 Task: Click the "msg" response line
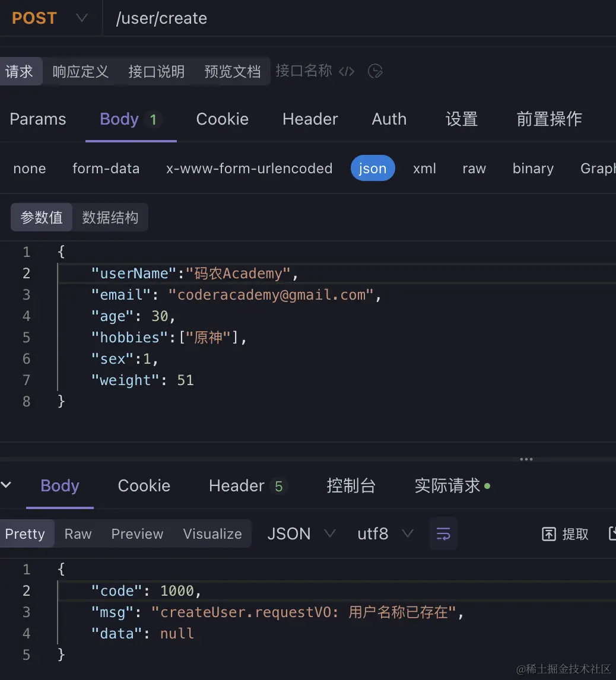(x=277, y=612)
